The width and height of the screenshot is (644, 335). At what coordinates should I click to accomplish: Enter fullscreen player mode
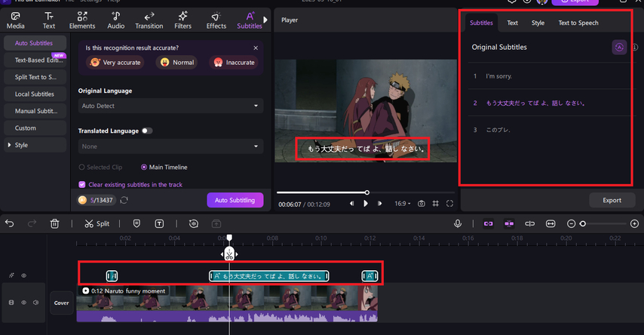pos(449,204)
